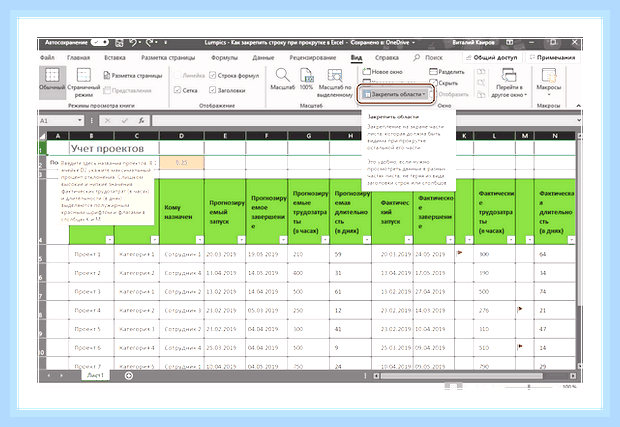The image size is (620, 427).
Task: Expand the formula bar with the right chevron
Action: [579, 120]
